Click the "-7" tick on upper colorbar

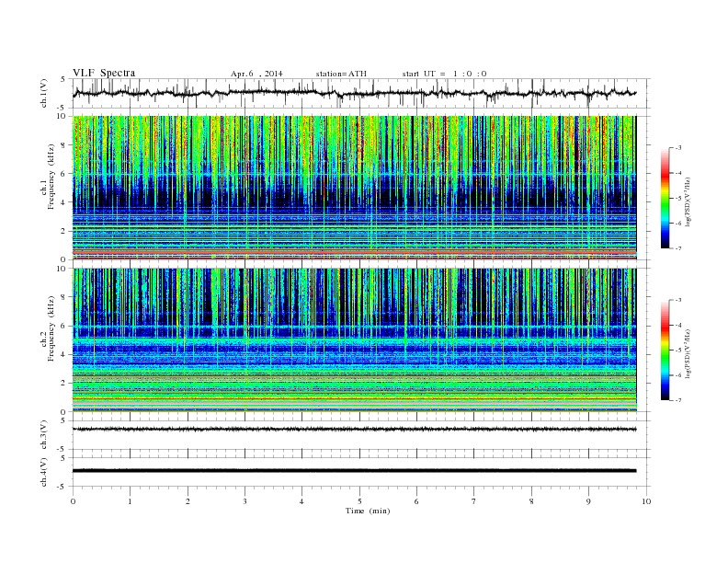coord(678,248)
